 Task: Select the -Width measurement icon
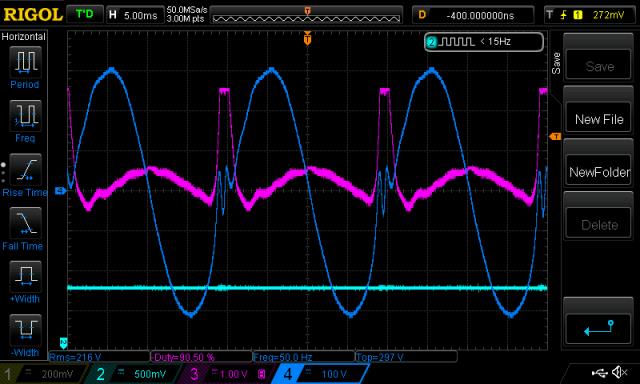point(25,330)
